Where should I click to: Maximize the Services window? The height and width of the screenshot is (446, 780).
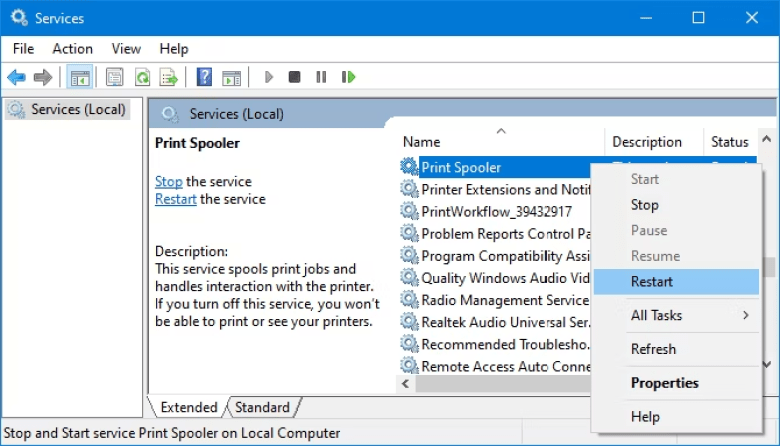[698, 18]
